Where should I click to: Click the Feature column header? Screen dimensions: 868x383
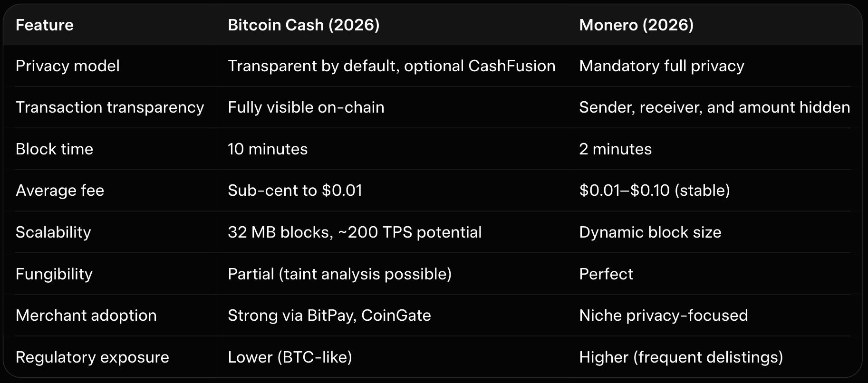click(44, 25)
